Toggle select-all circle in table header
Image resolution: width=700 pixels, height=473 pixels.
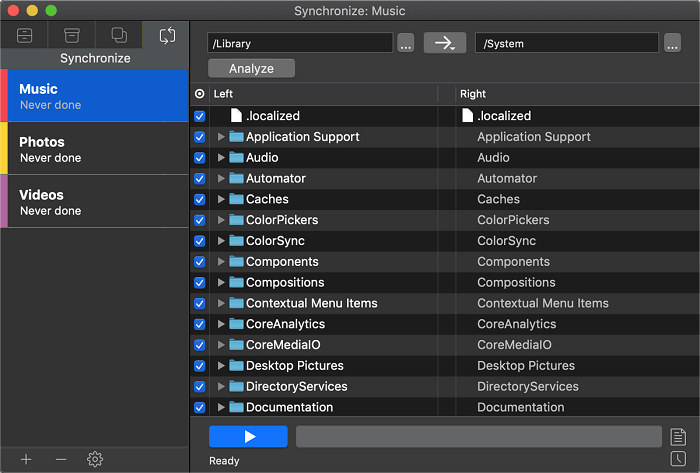tap(200, 94)
